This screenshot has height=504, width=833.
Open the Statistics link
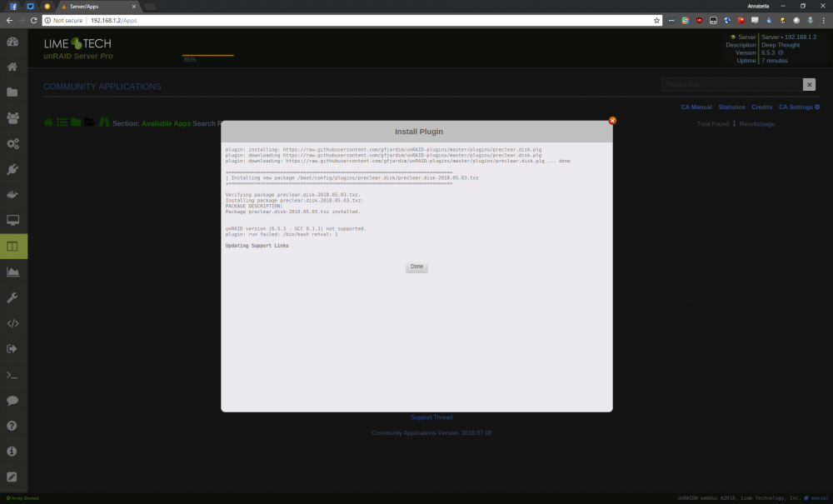point(731,107)
